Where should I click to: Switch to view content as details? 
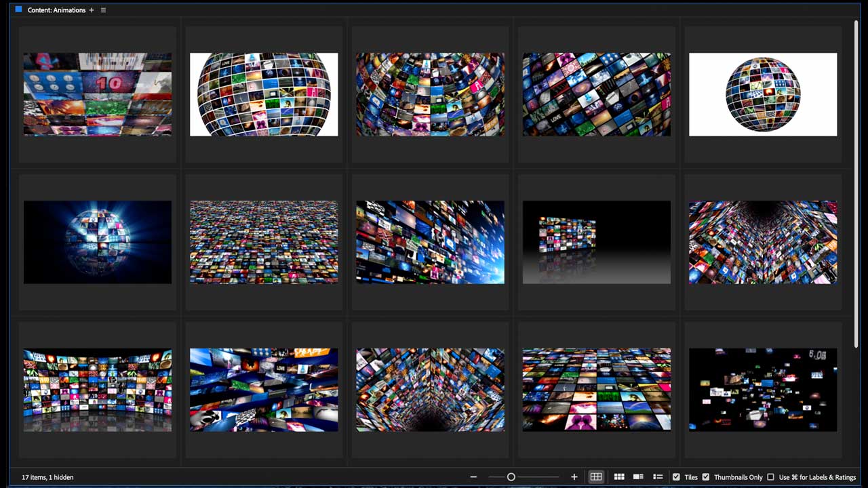tap(638, 477)
